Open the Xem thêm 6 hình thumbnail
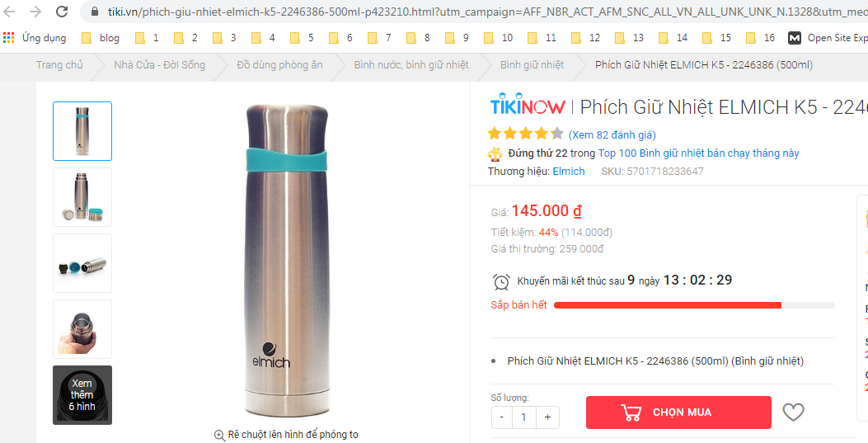This screenshot has height=443, width=868. coord(82,395)
